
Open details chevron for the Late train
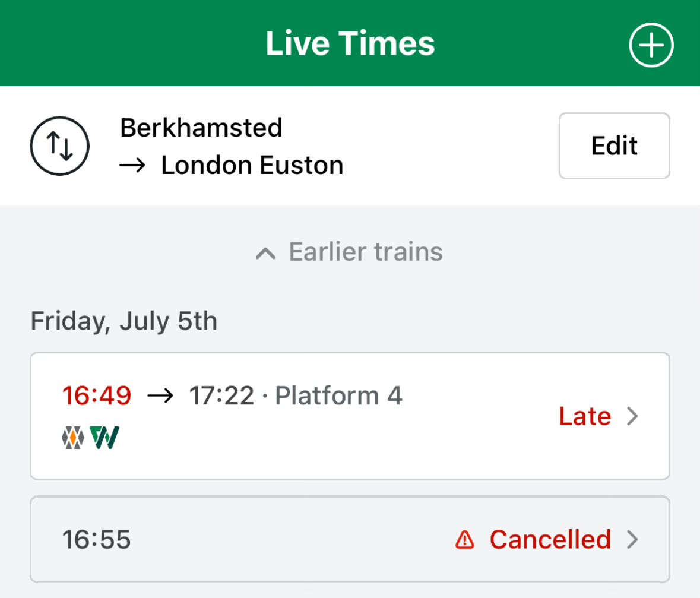[632, 416]
